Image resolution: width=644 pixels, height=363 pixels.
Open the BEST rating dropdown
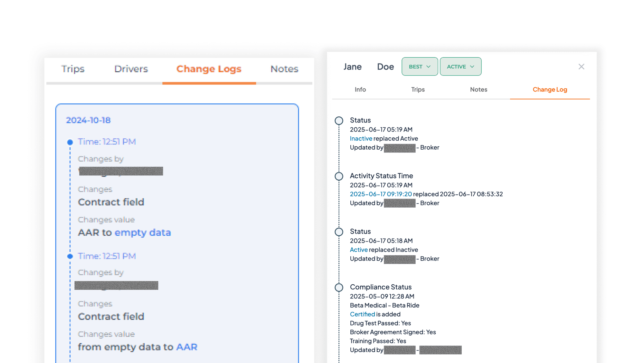click(x=420, y=67)
